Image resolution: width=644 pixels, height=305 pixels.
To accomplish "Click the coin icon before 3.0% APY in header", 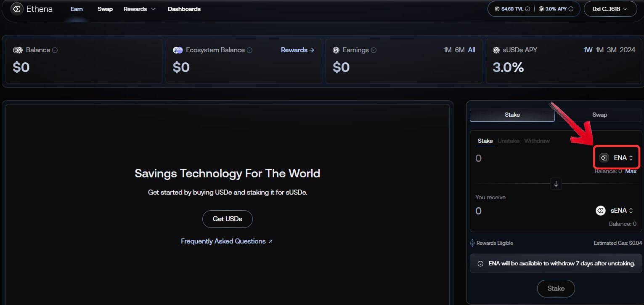I will (541, 9).
